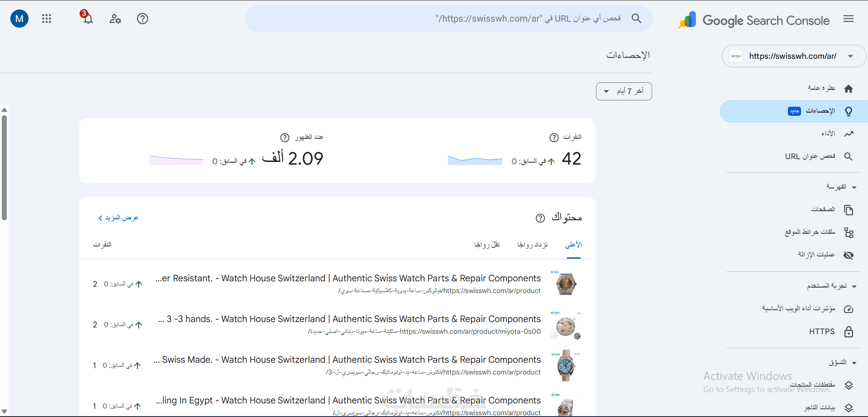Click the crossed-eye icon for عمليات الإزالة
This screenshot has width=868, height=417.
tap(849, 255)
